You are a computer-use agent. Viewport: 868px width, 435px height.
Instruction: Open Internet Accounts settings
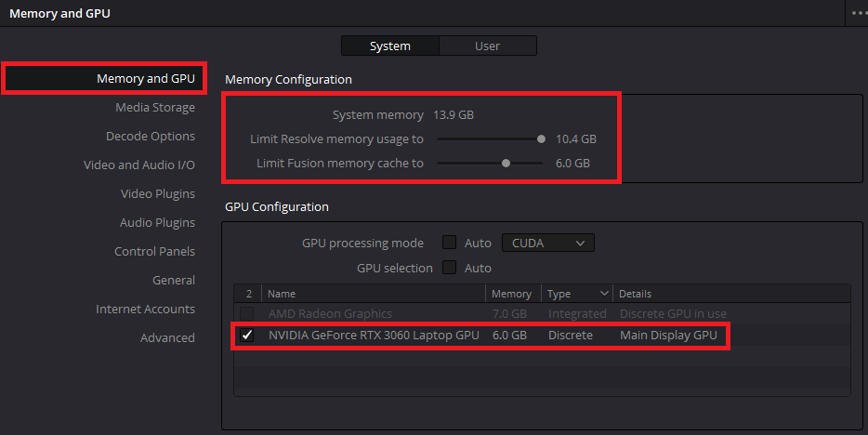pyautogui.click(x=145, y=310)
